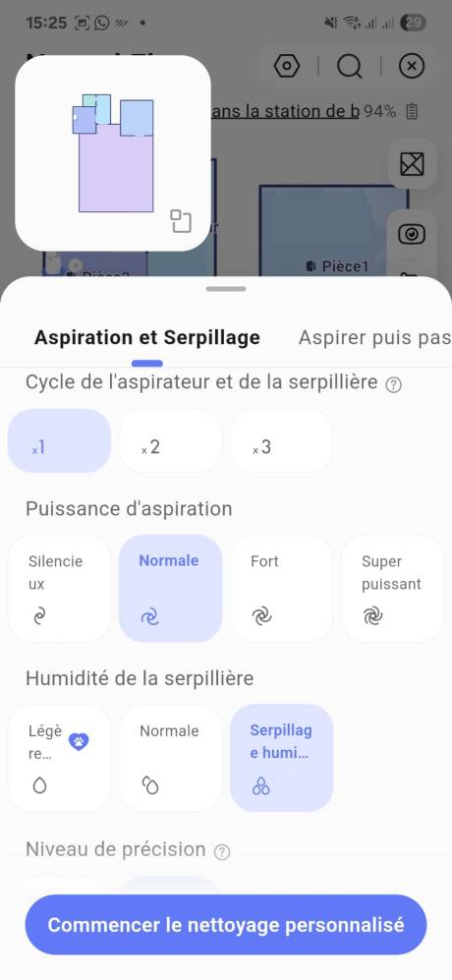Set mop humidity to Normale
Viewport: 452px width, 980px height.
click(170, 758)
